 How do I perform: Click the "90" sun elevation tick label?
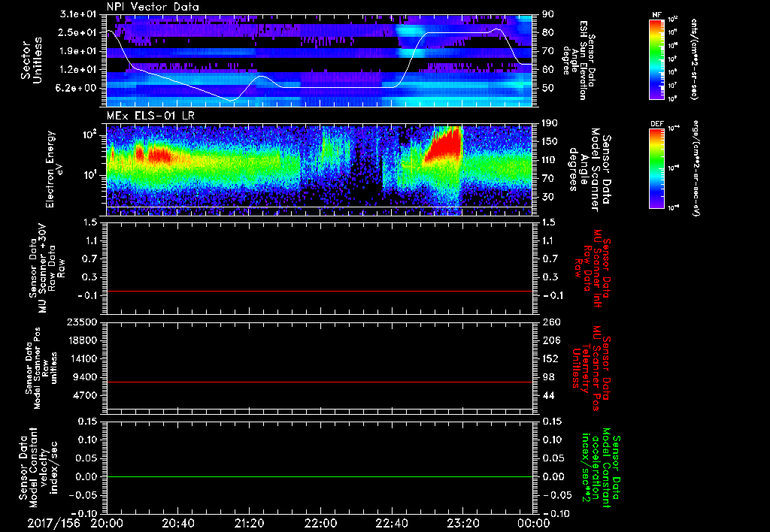[x=547, y=14]
